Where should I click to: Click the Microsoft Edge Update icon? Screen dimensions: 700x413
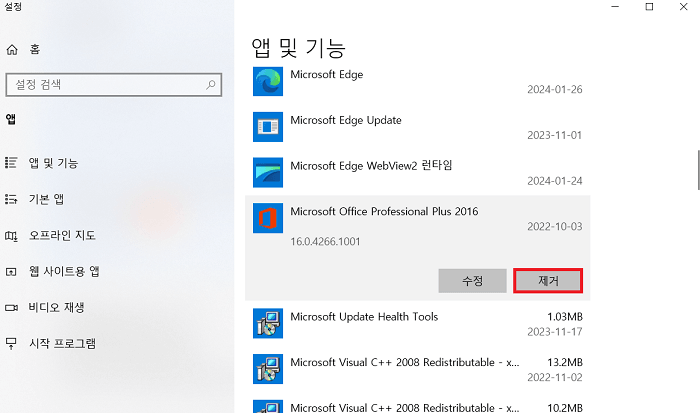click(x=268, y=127)
